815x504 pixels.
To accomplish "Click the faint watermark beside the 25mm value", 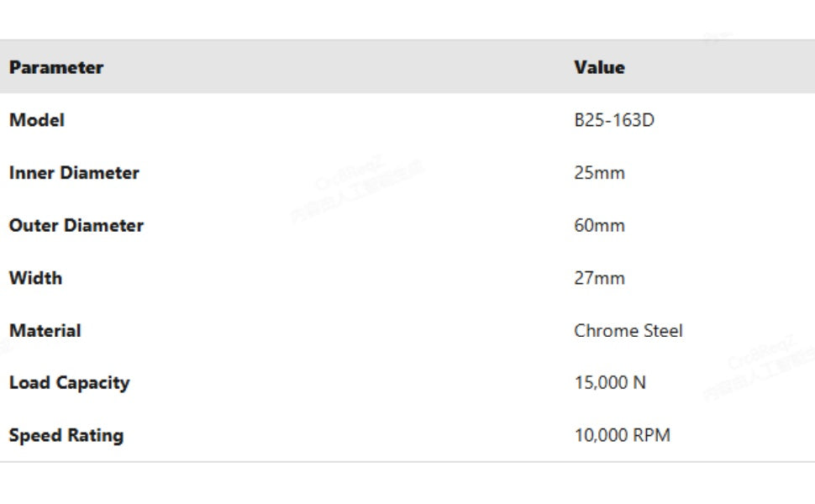I will (359, 190).
